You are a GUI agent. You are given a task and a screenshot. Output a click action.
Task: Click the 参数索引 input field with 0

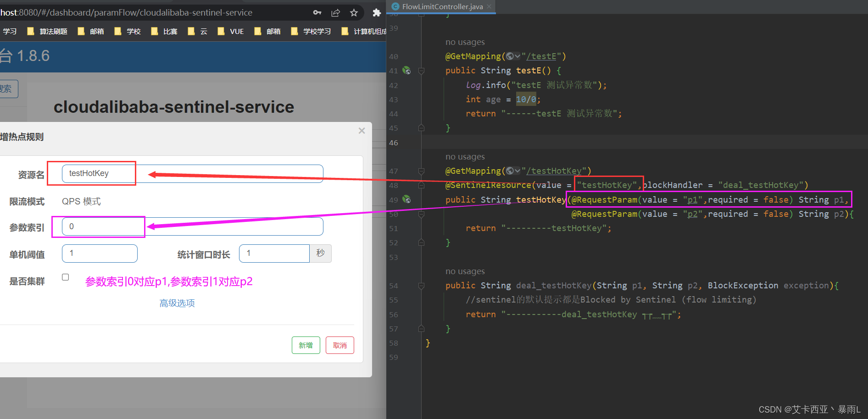click(x=193, y=226)
